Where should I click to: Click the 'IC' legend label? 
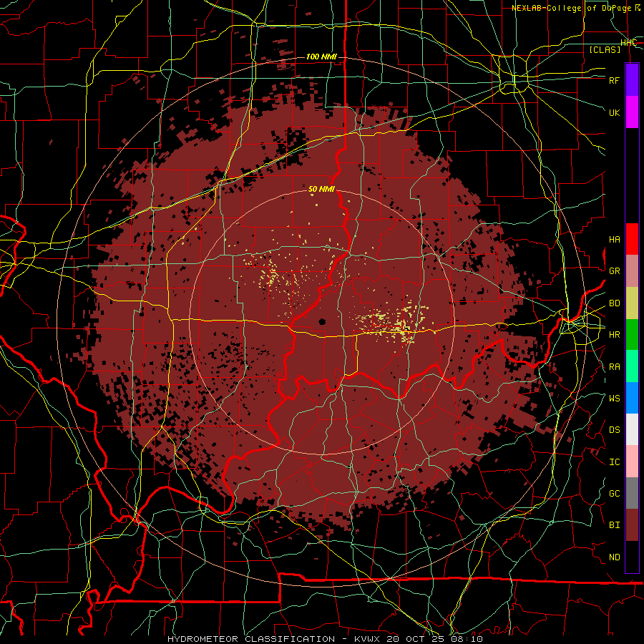(614, 462)
